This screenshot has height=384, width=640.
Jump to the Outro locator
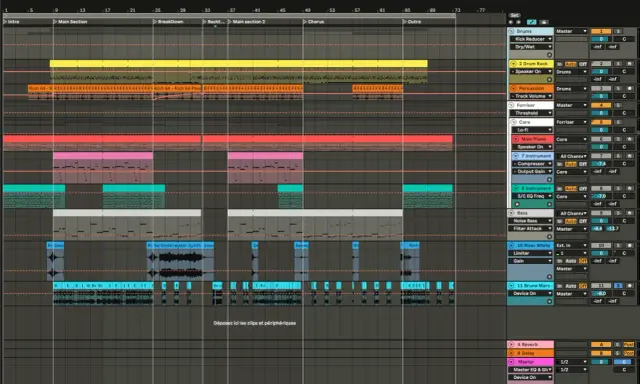tap(412, 22)
